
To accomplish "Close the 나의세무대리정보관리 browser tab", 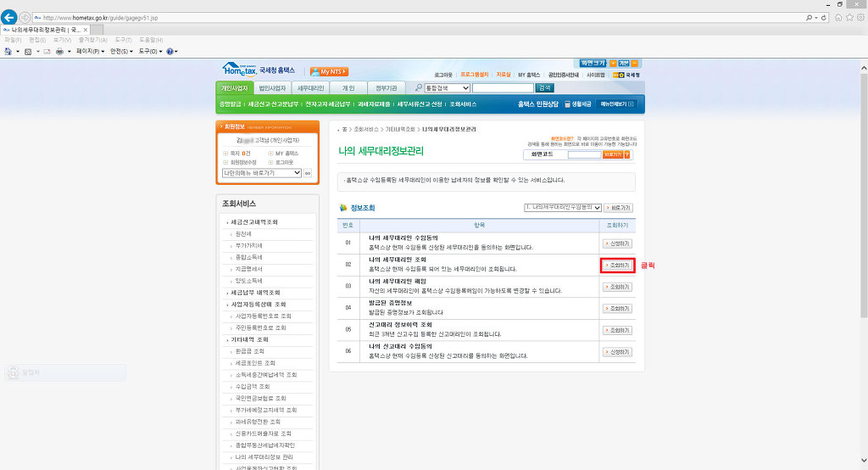I will [x=86, y=30].
